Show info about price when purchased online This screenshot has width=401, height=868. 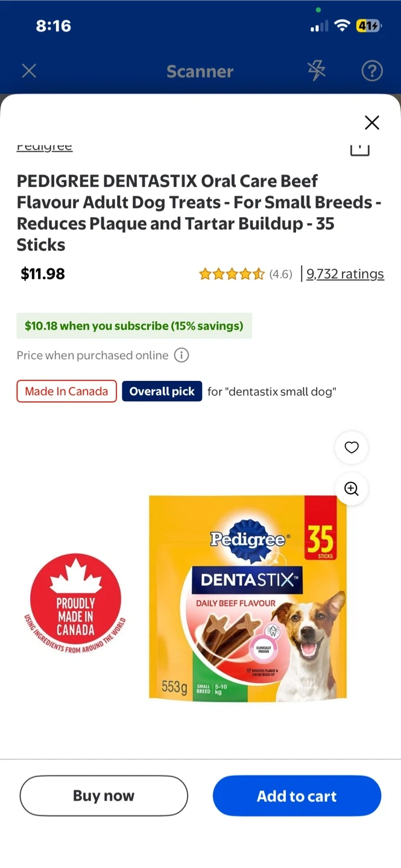182,356
